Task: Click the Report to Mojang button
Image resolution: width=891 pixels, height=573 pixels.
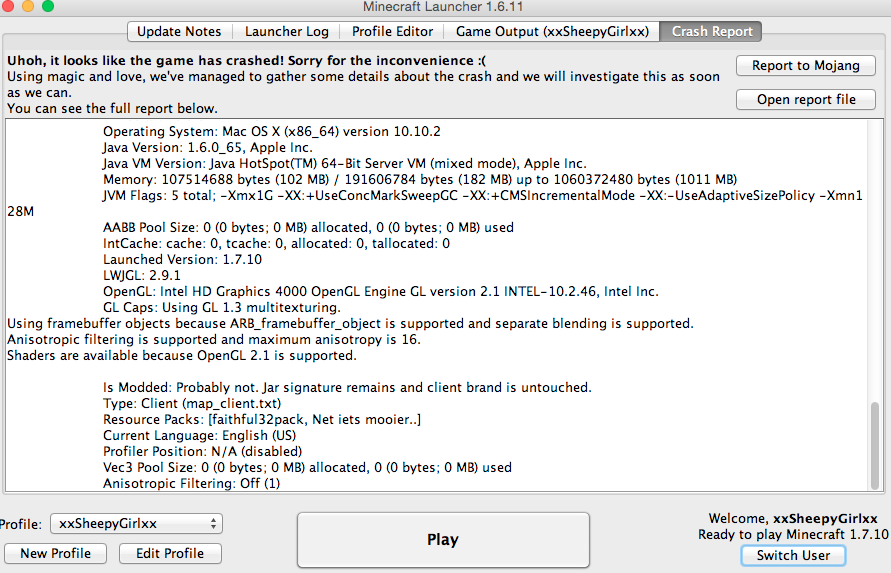Action: 806,65
